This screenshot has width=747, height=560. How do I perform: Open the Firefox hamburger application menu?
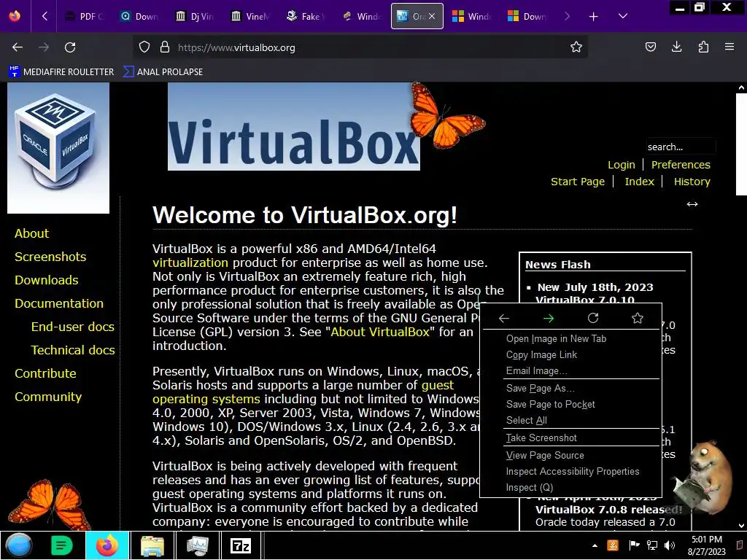(x=729, y=47)
